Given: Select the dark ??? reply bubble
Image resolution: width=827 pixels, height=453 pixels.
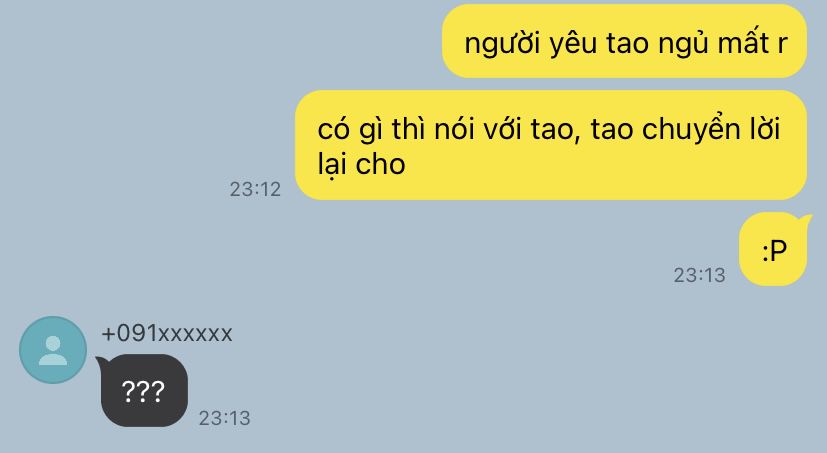Looking at the screenshot, I should coord(144,390).
